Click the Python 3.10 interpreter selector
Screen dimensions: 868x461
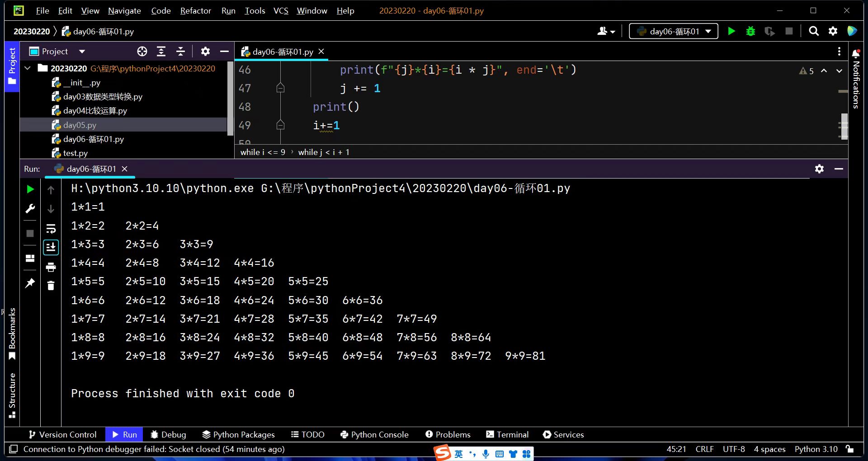[x=816, y=449]
